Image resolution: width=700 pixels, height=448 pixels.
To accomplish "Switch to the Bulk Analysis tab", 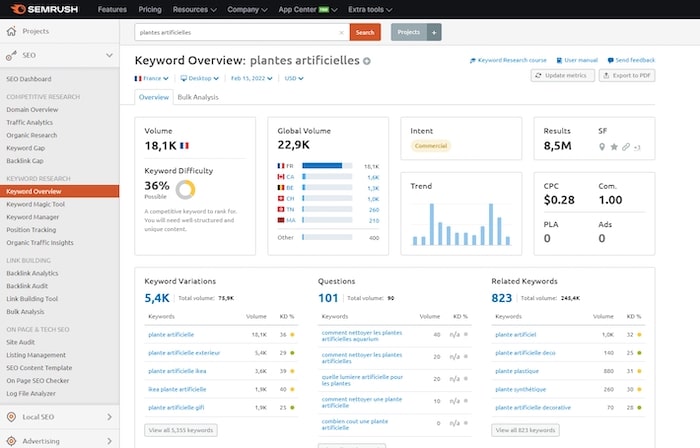I will 196,97.
